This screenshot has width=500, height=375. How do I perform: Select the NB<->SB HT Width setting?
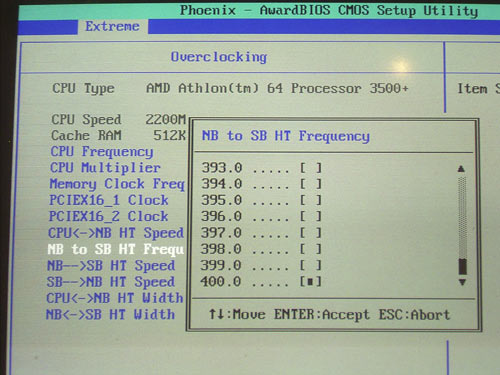[110, 314]
